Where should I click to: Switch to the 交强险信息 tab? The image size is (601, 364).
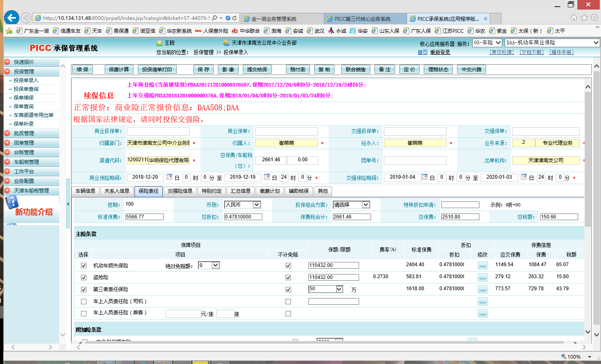pyautogui.click(x=180, y=191)
